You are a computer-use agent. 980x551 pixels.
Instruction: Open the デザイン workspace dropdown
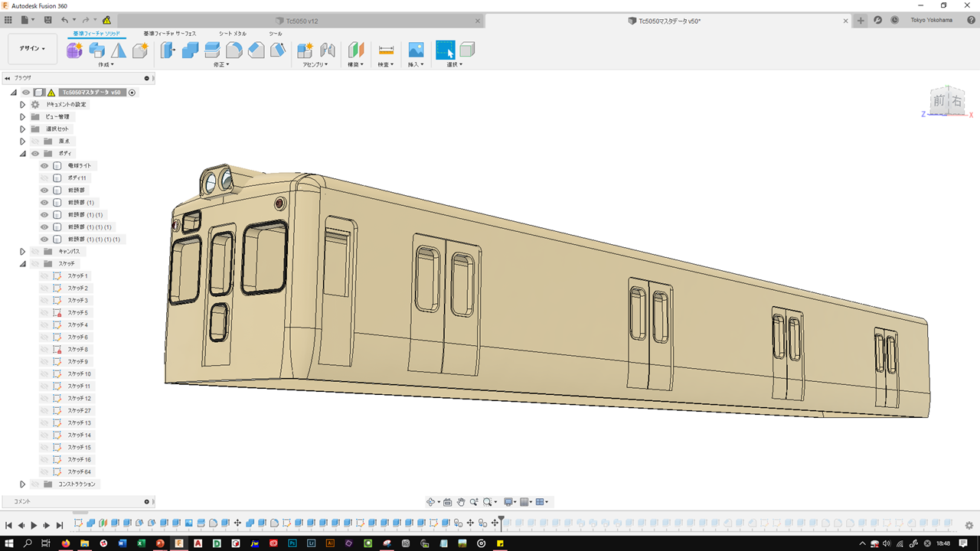pyautogui.click(x=32, y=48)
